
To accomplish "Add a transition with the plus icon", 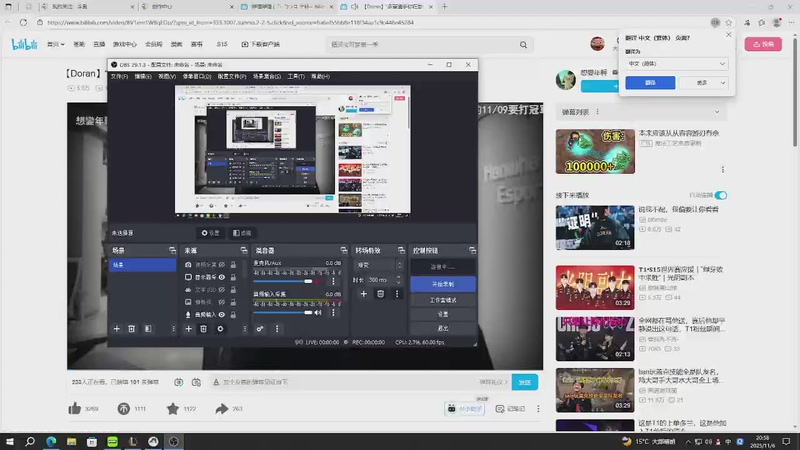I will pos(363,294).
